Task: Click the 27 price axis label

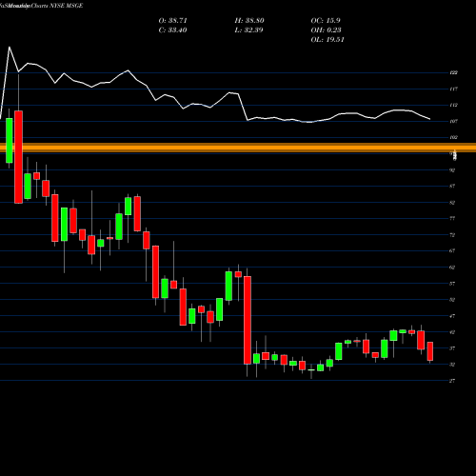Action: (x=452, y=381)
